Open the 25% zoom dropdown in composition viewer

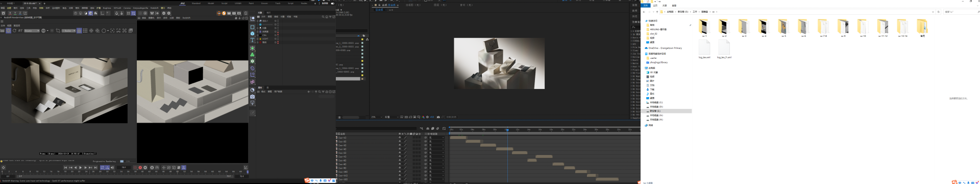pos(377,117)
